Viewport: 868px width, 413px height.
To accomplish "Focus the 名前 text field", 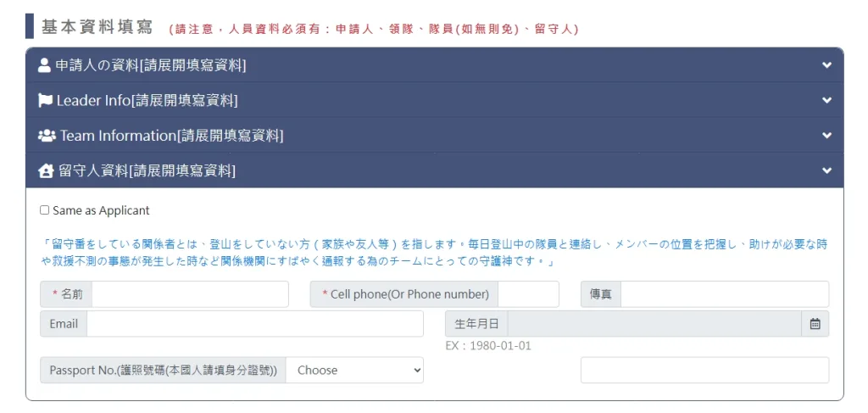I will (x=190, y=294).
